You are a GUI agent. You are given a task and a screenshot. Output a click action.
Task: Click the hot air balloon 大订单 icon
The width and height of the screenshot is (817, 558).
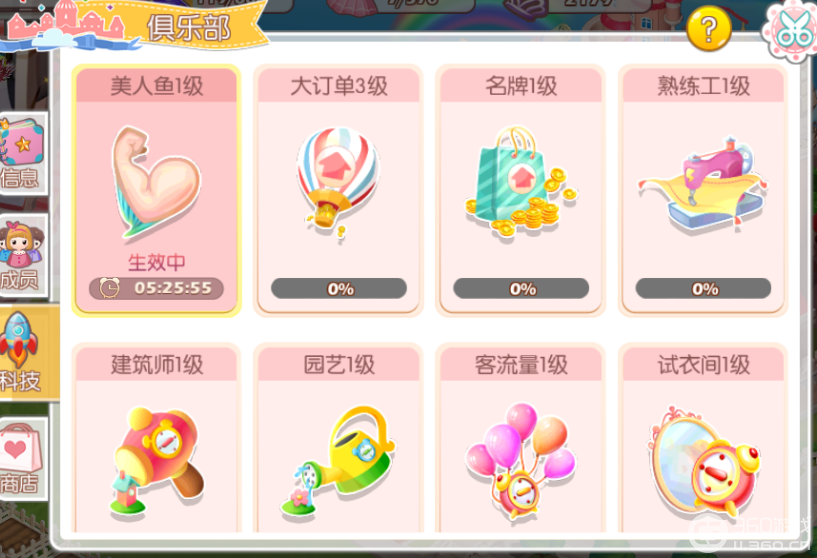pos(338,182)
